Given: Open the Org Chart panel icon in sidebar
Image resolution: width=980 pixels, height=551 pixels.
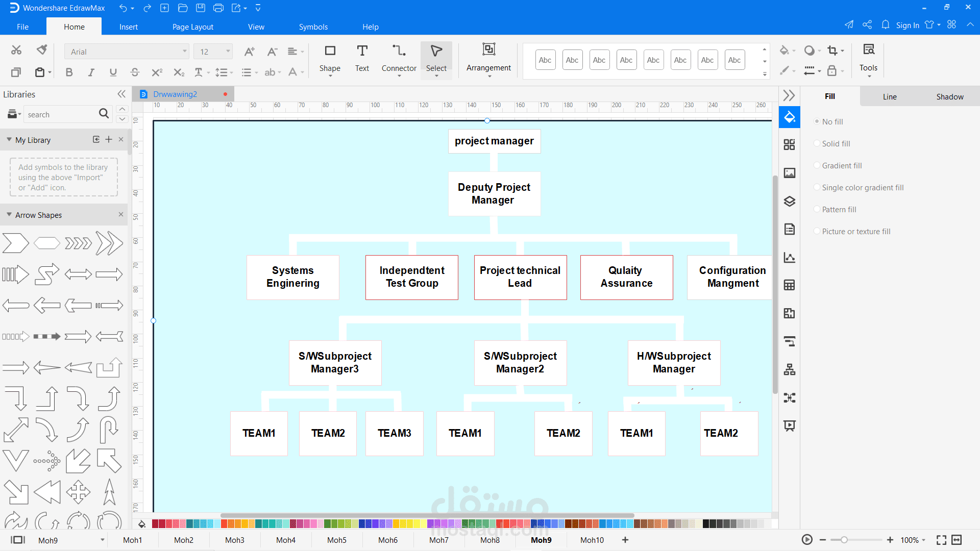Looking at the screenshot, I should 790,370.
